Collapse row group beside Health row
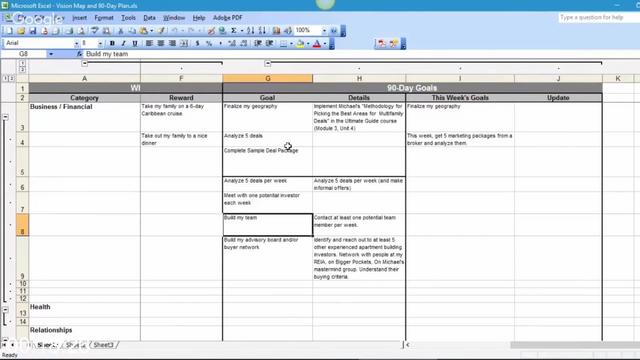This screenshot has height=360, width=640. click(5, 310)
